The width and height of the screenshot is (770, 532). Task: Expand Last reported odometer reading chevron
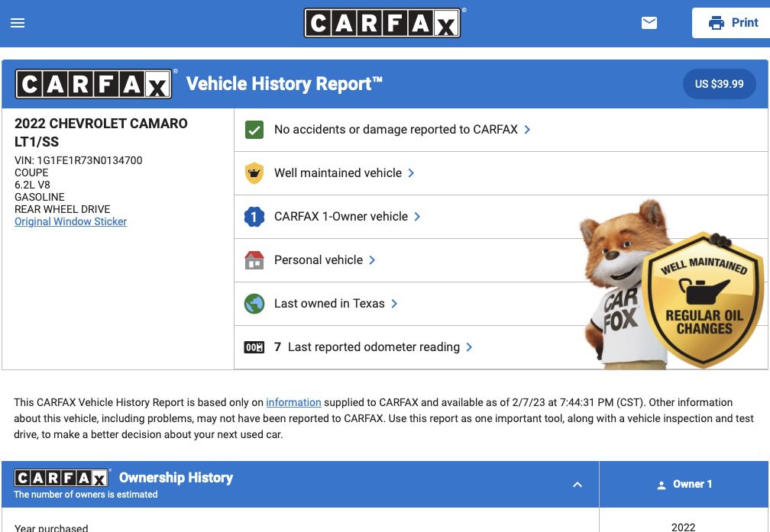[469, 347]
